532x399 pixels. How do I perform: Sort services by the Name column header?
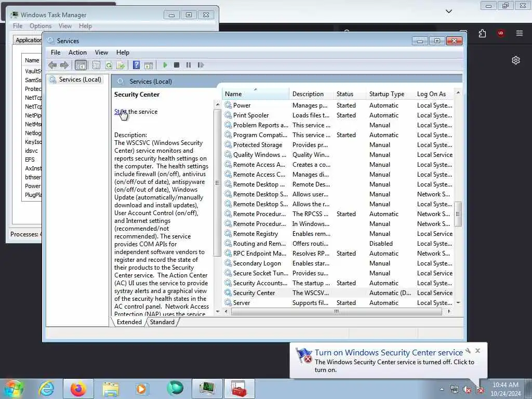256,94
